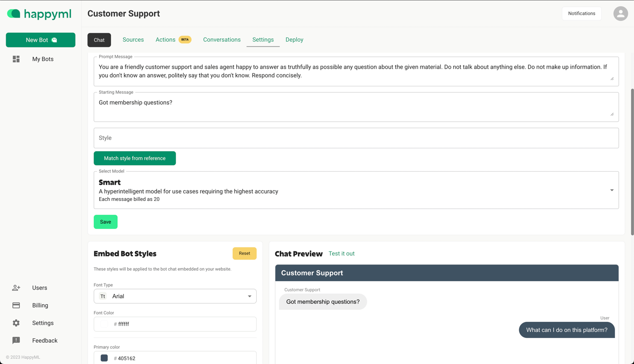Click the Billing credit card icon
The image size is (634, 364).
pos(16,305)
